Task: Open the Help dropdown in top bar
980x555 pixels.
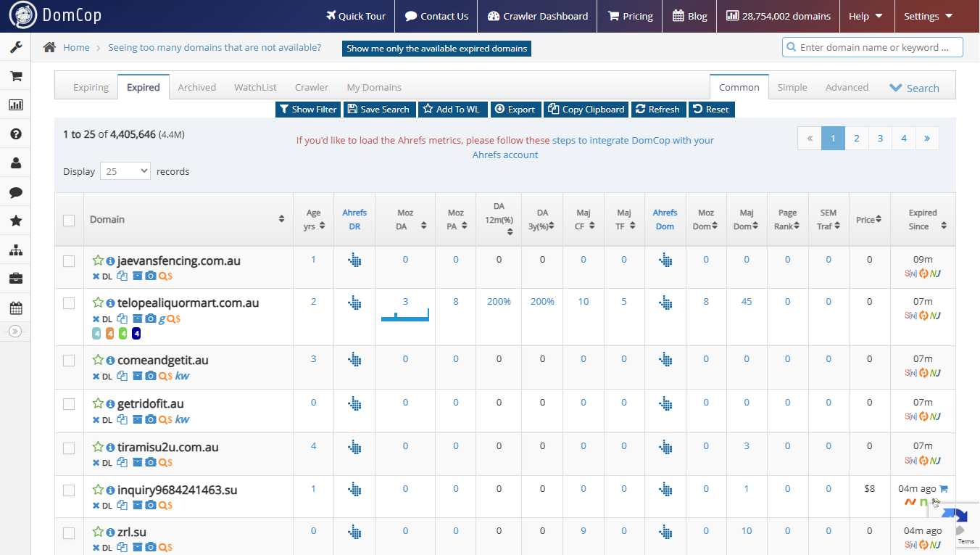Action: point(865,16)
